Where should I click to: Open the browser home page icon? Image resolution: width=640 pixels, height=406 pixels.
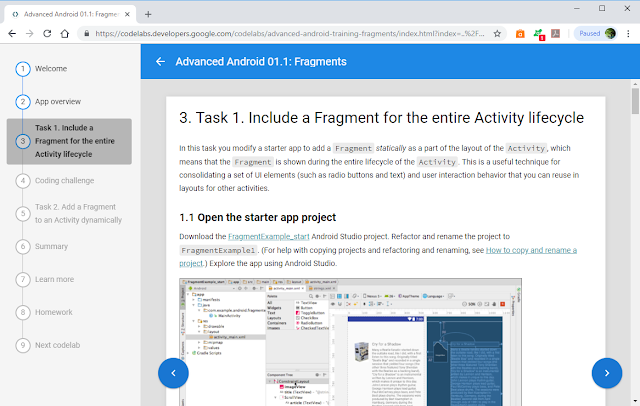(64, 33)
